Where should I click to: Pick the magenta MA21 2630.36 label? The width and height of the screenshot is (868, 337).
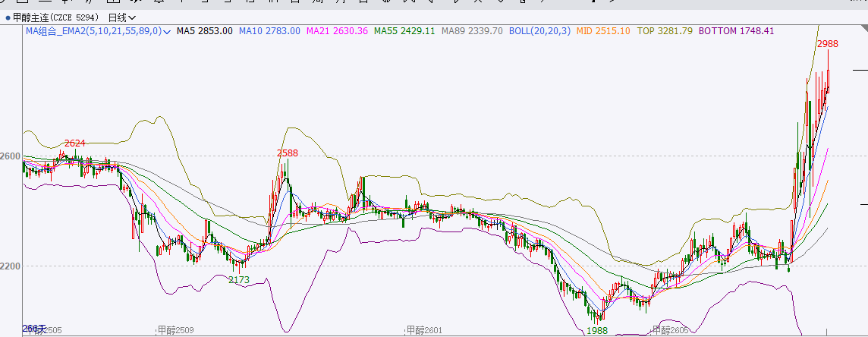click(x=337, y=31)
